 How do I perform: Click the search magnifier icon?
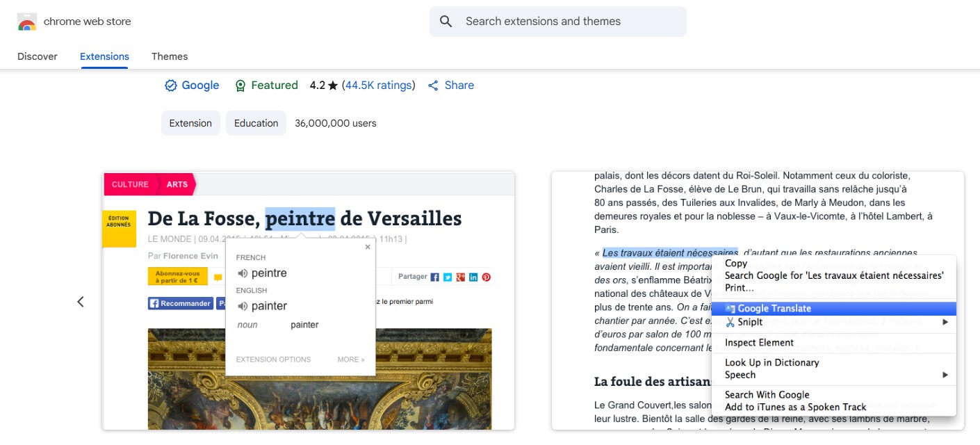point(446,22)
